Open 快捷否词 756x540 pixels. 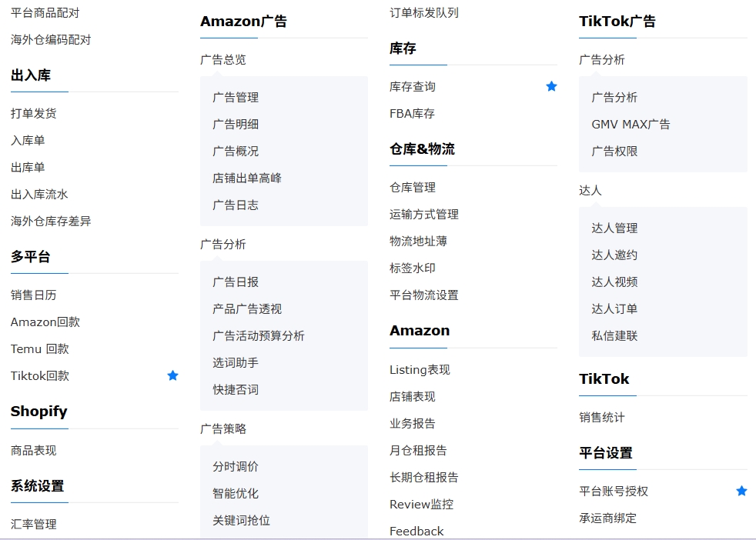tap(236, 390)
